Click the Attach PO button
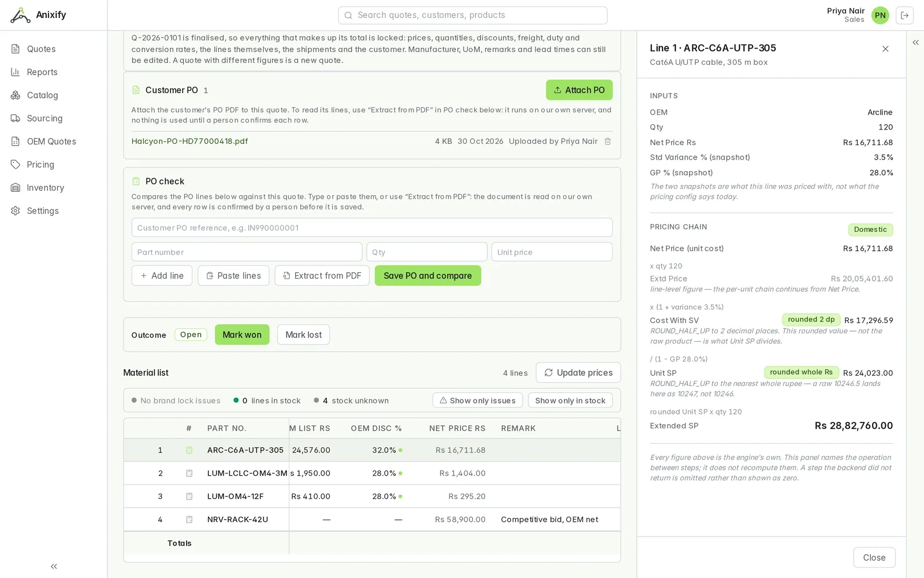 click(x=579, y=90)
